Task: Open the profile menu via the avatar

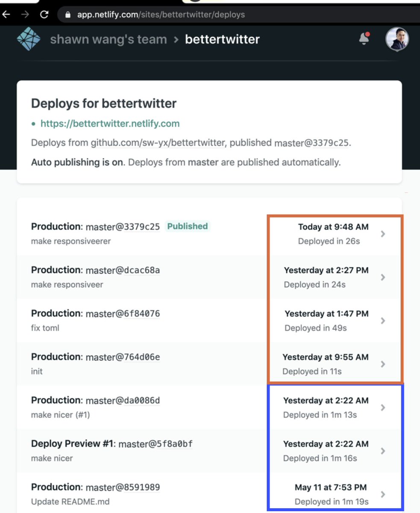Action: (x=397, y=39)
